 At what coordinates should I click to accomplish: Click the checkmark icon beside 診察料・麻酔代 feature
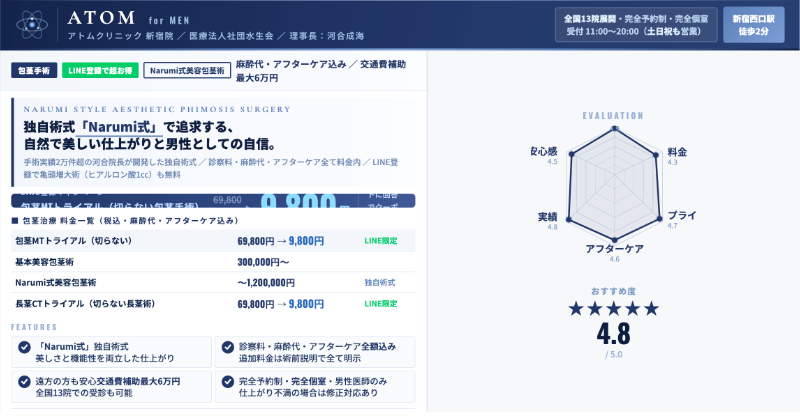pos(227,346)
